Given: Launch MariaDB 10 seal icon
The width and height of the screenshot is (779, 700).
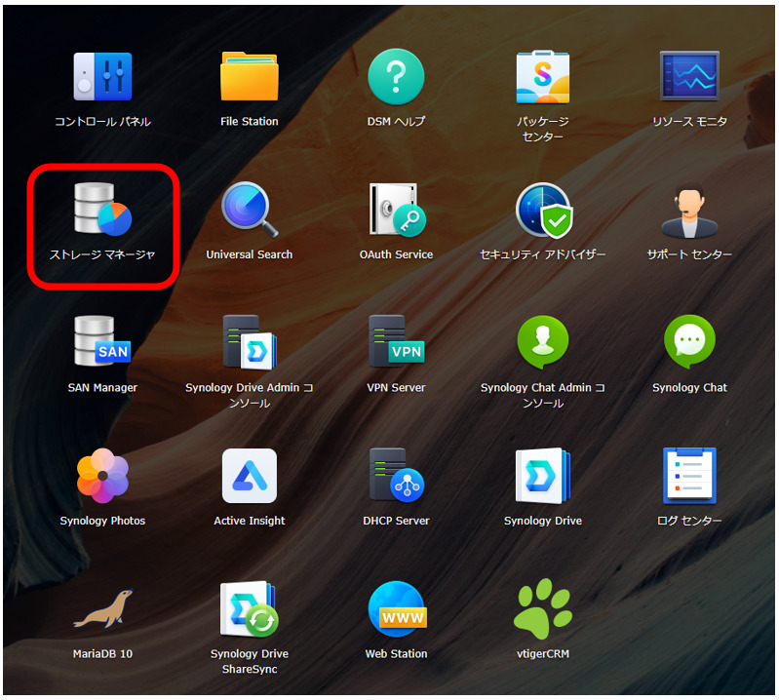Looking at the screenshot, I should click(103, 609).
